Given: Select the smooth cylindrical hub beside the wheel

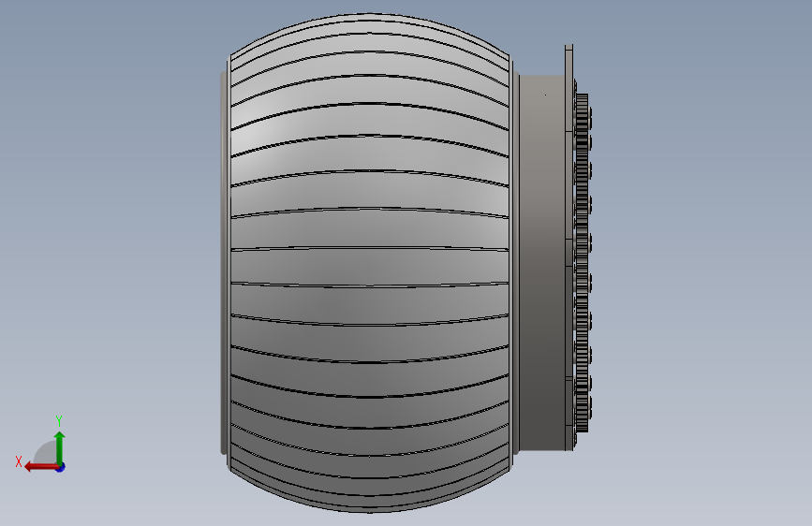Looking at the screenshot, I should pyautogui.click(x=541, y=263).
